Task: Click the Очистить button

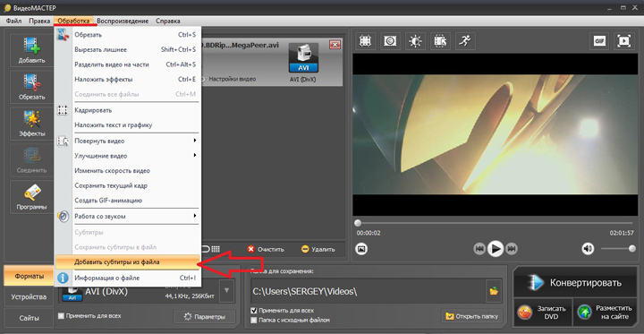Action: [266, 249]
